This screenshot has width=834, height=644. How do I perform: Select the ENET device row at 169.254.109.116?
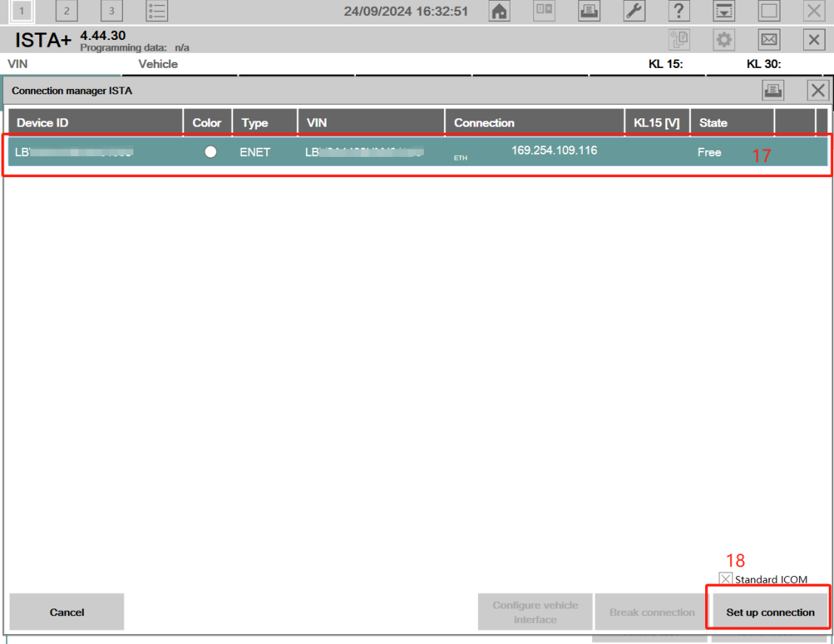tap(415, 152)
